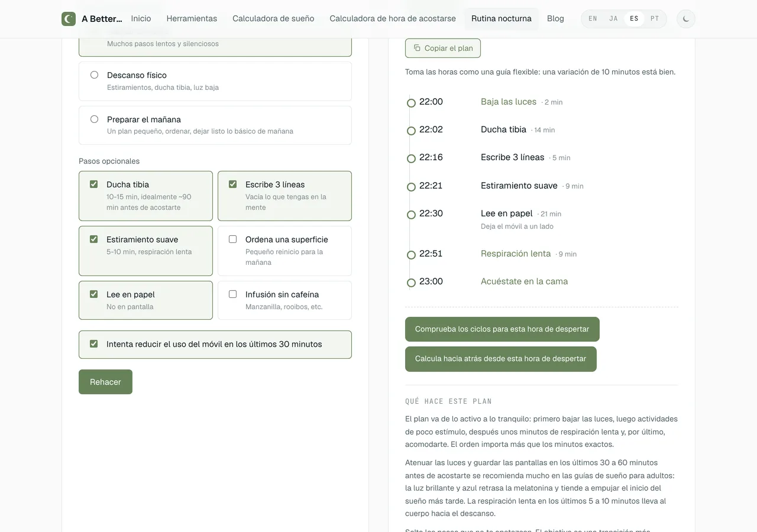The height and width of the screenshot is (532, 757).
Task: Toggle dark mode moon icon
Action: [x=686, y=19]
